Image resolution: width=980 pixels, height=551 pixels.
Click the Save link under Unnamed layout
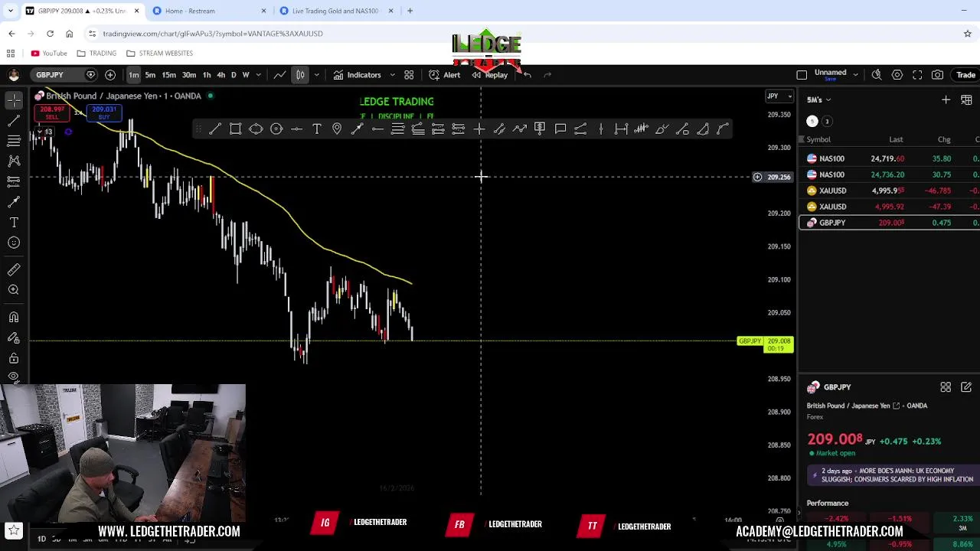pyautogui.click(x=830, y=79)
